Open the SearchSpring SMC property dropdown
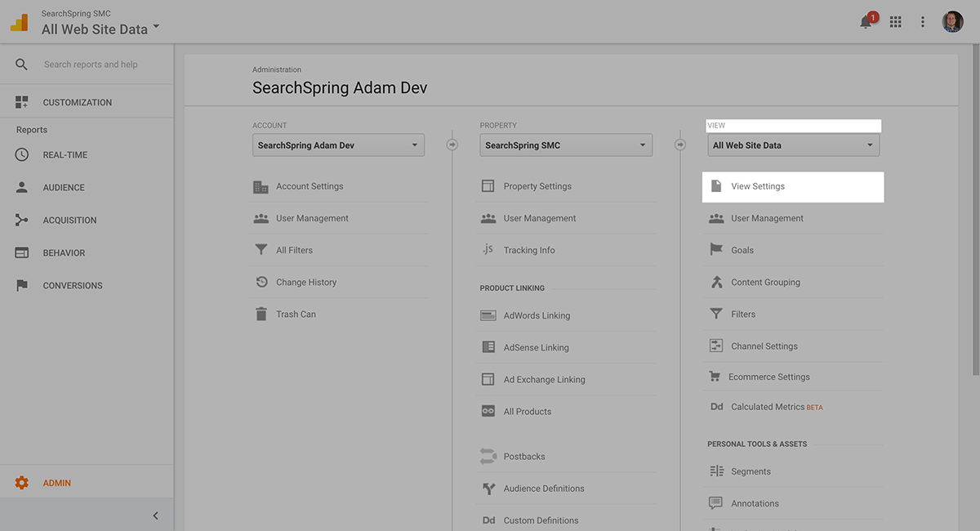980x531 pixels. point(565,145)
